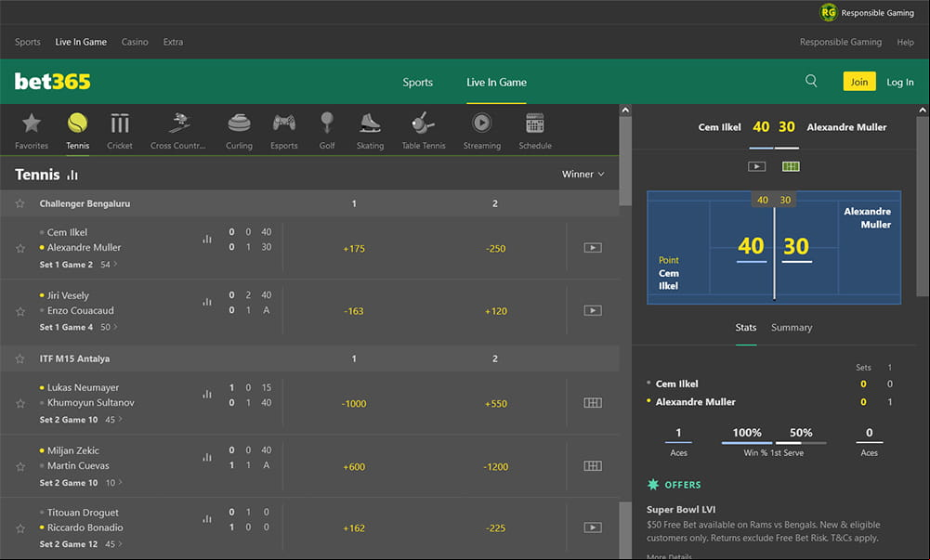Favorite the ITF M15 Antalya tournament
Viewport: 930px width, 560px height.
(20, 358)
